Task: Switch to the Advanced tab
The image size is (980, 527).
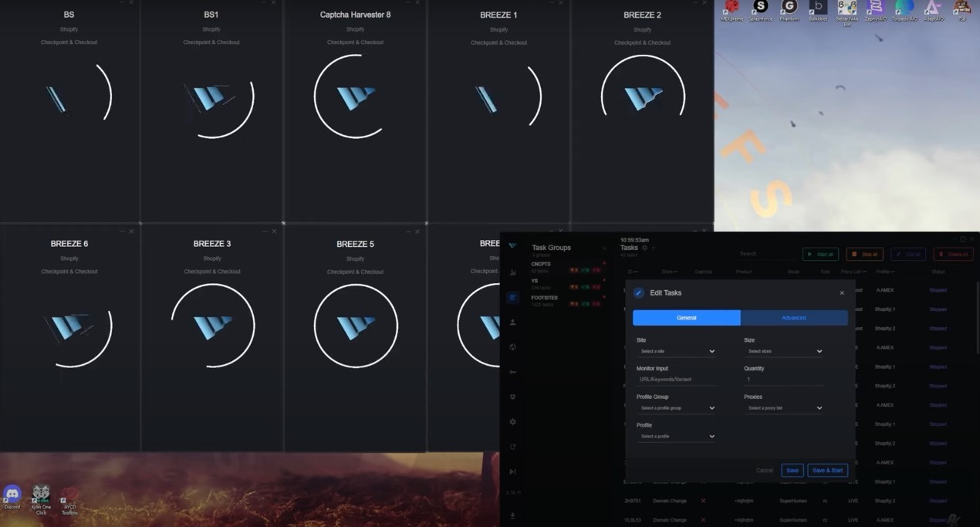Action: 794,318
